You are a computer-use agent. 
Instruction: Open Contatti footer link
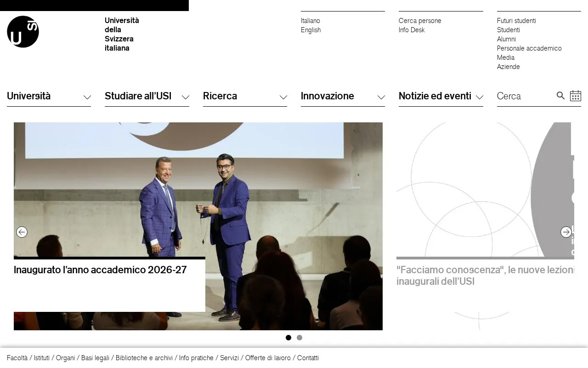308,358
